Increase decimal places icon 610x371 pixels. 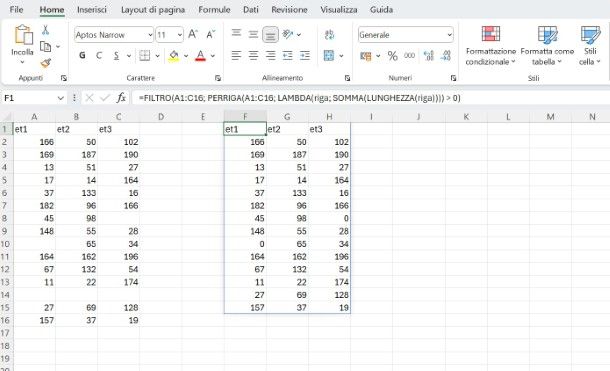[428, 56]
